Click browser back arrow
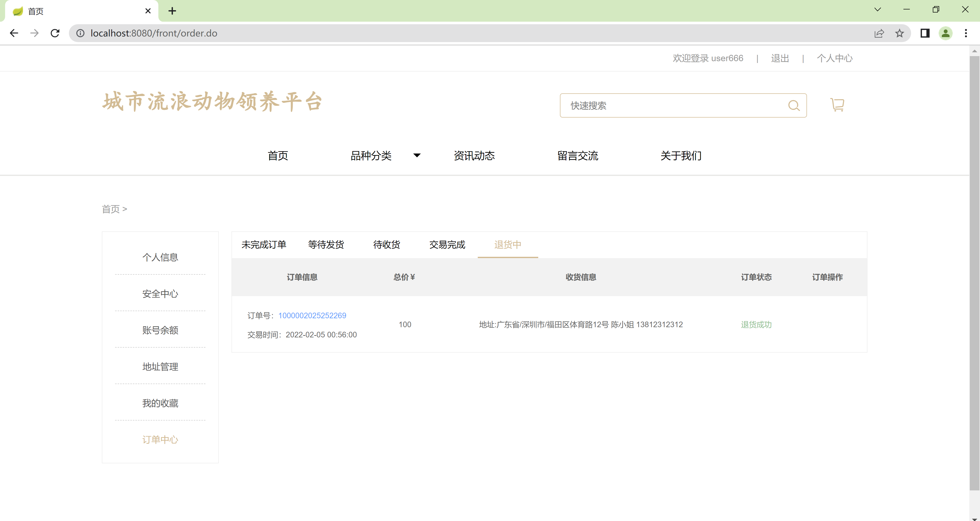Viewport: 980px width, 521px height. pos(14,33)
